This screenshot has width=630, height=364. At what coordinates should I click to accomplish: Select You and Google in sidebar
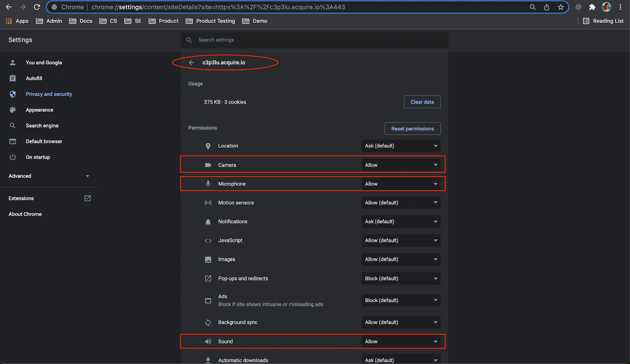(44, 63)
